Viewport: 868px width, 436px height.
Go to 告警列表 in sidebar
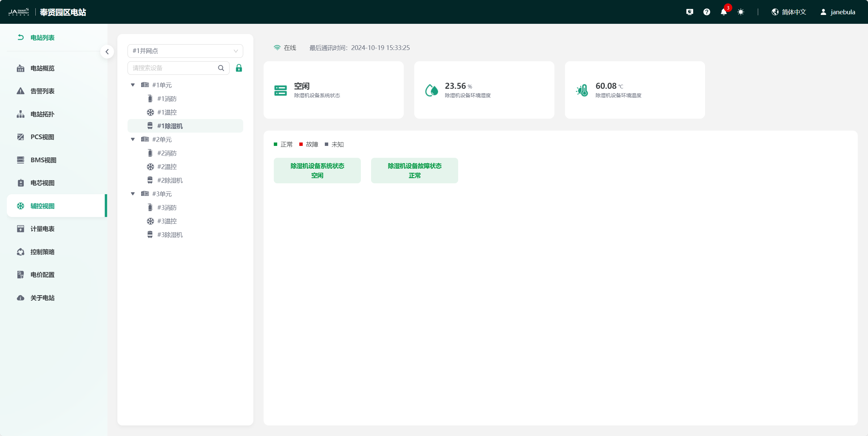[42, 91]
